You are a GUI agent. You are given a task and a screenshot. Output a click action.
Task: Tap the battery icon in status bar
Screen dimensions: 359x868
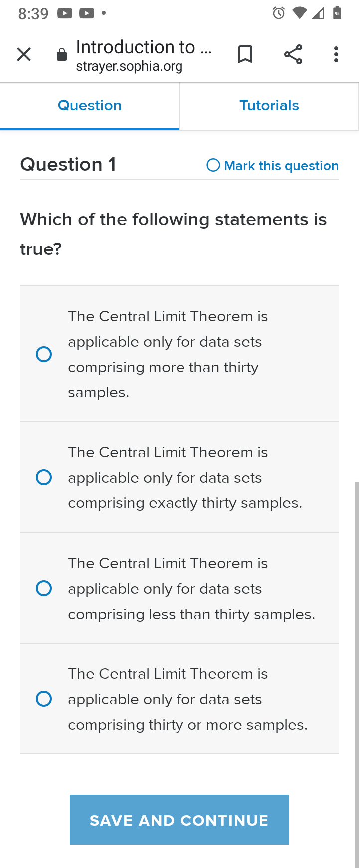pos(337,13)
